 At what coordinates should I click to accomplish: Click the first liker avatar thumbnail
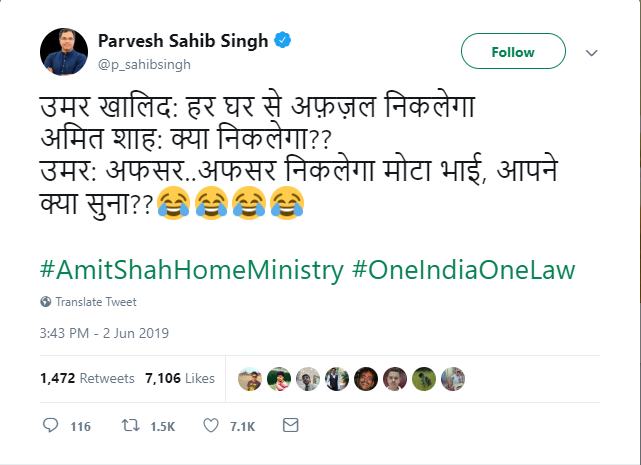[250, 379]
